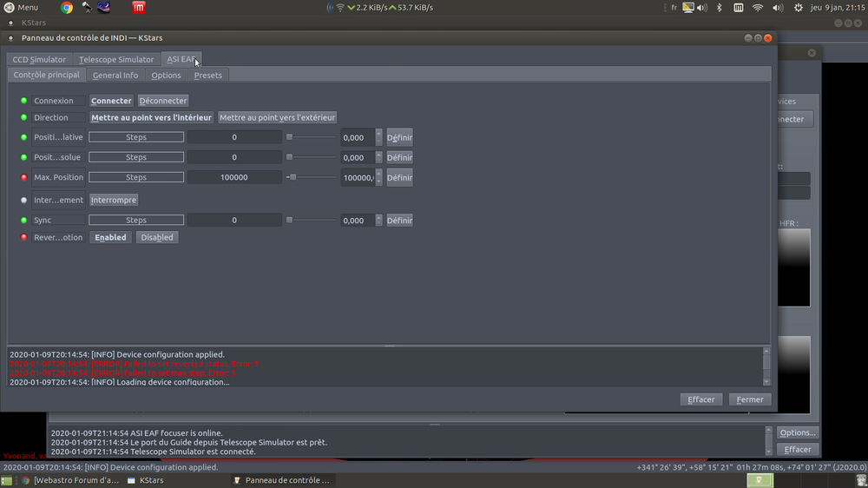Image resolution: width=868 pixels, height=488 pixels.
Task: Click the absolute position slider
Action: (x=311, y=157)
